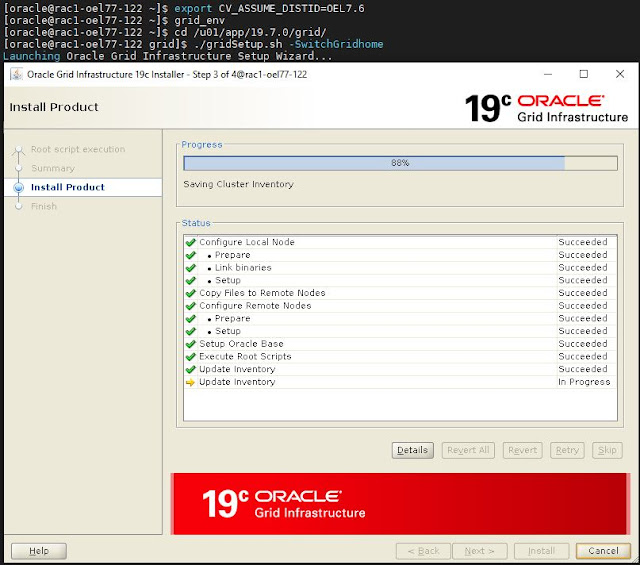Click the Finish step marker
The image size is (640, 565).
point(18,206)
